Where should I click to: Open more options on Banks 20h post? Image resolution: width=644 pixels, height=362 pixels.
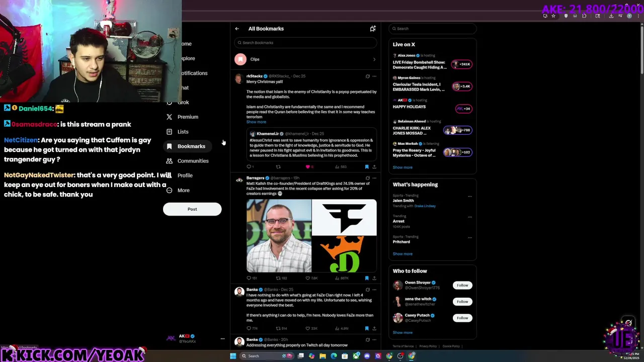tap(374, 340)
